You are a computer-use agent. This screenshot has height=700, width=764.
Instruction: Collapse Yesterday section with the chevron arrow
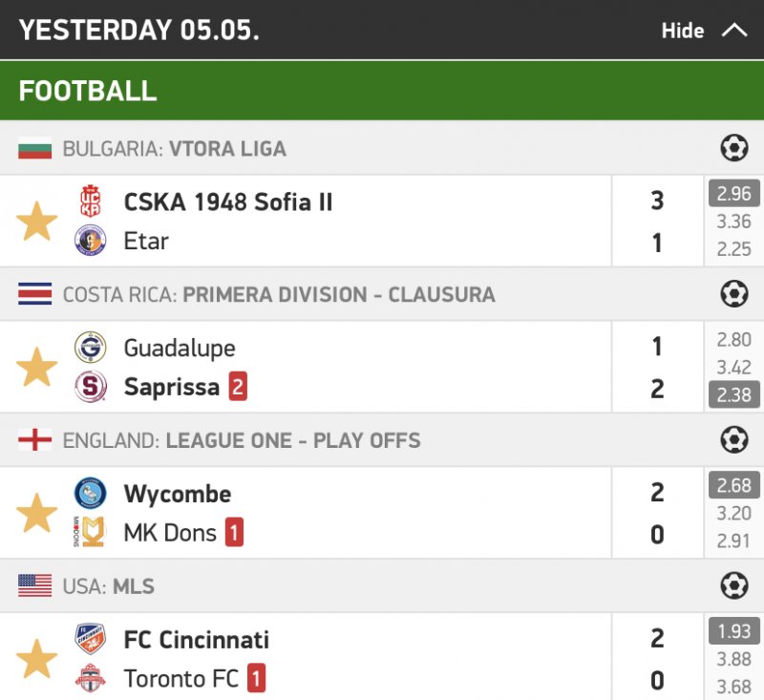pos(733,31)
